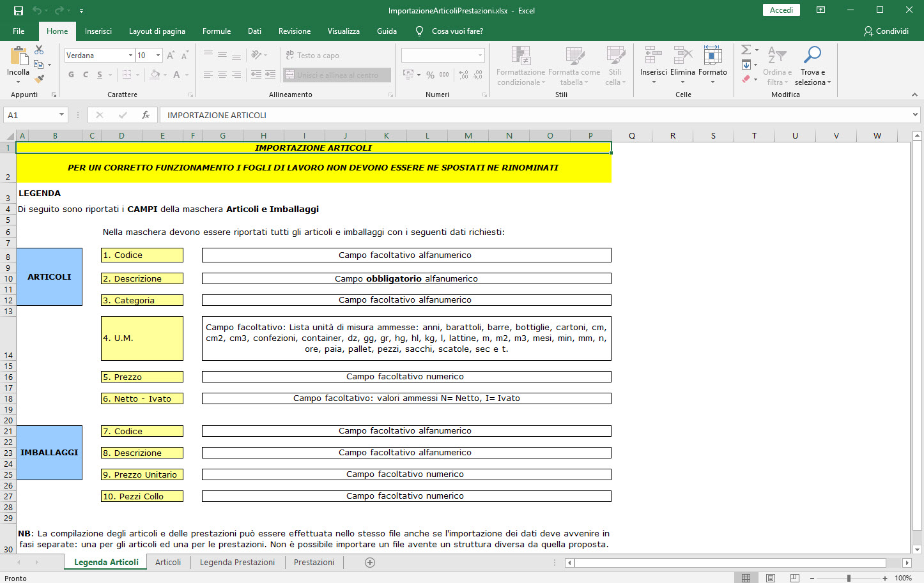
Task: Open the font size 10 dropdown
Action: point(158,56)
